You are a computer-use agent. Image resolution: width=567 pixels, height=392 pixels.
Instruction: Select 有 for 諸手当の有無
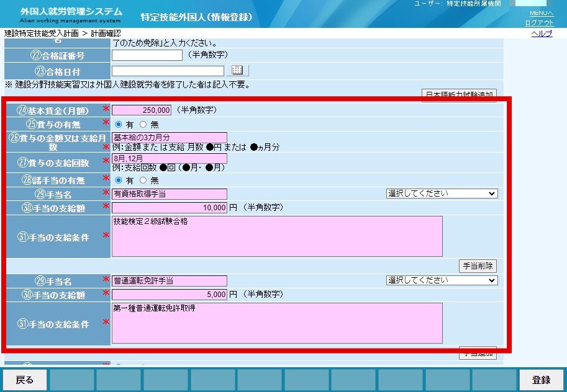click(x=118, y=180)
